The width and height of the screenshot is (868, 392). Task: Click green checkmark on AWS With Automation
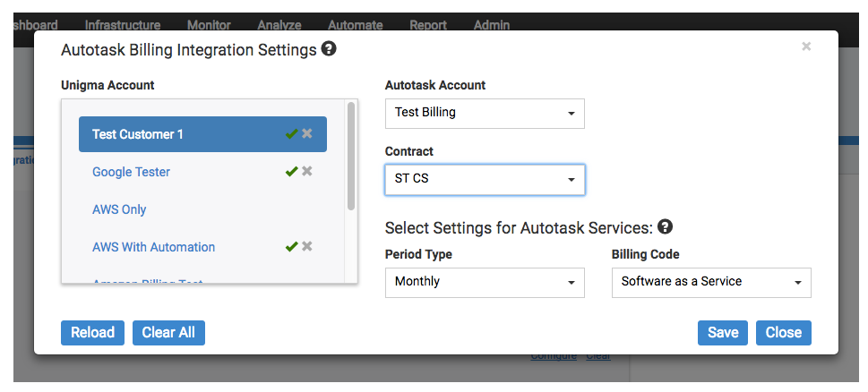tap(292, 247)
